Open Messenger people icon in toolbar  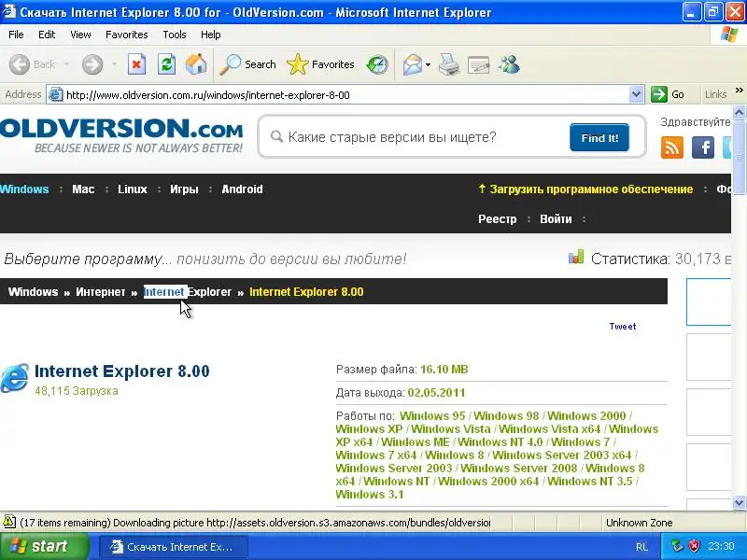pos(509,64)
